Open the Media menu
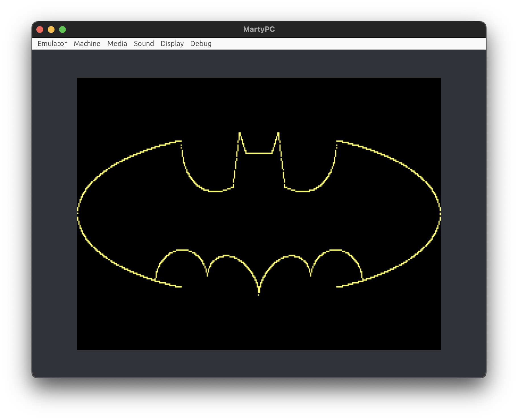Image resolution: width=518 pixels, height=420 pixels. tap(117, 44)
